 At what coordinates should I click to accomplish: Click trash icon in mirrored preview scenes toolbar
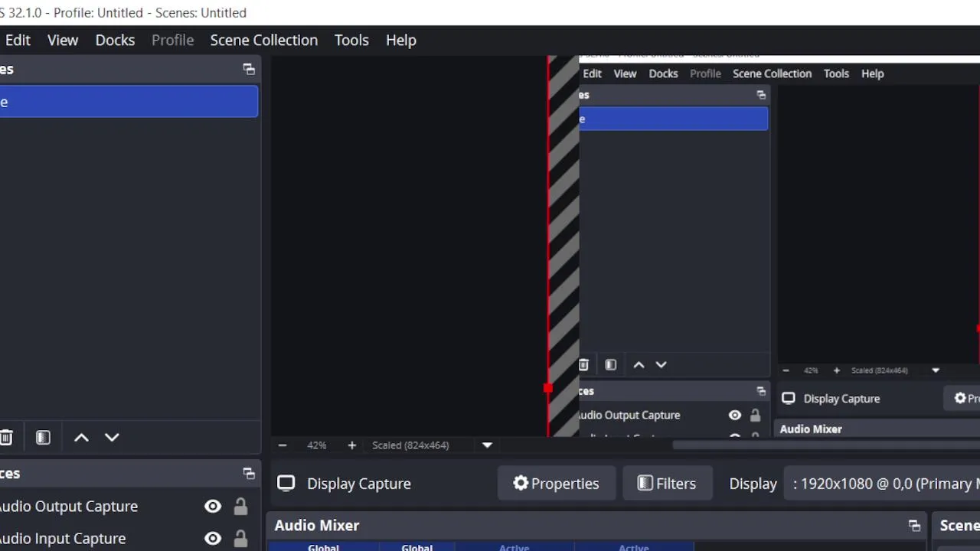click(x=583, y=365)
